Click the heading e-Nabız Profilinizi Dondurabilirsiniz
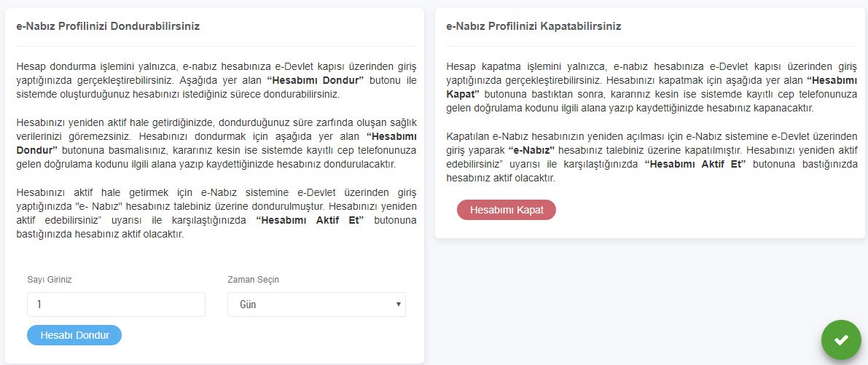This screenshot has height=365, width=868. coord(108,26)
